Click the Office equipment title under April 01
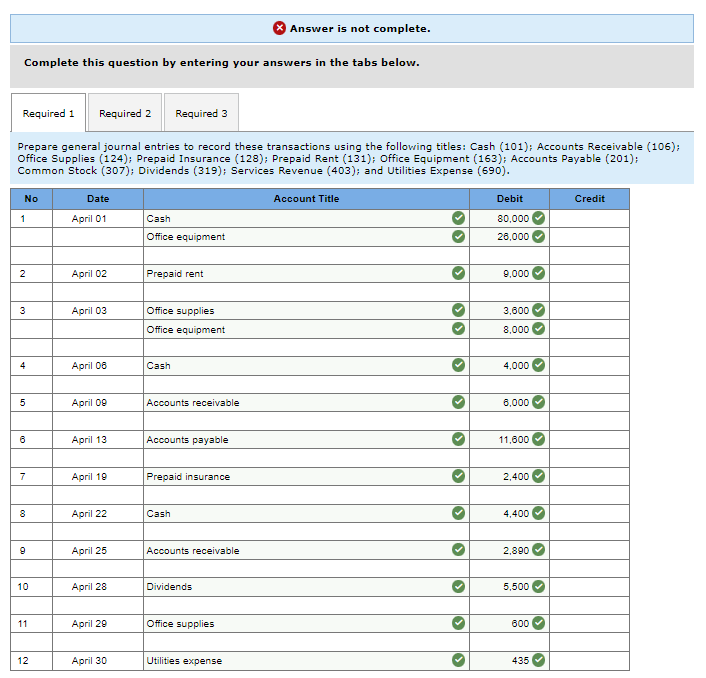Viewport: 706px width, 678px height. [x=186, y=237]
